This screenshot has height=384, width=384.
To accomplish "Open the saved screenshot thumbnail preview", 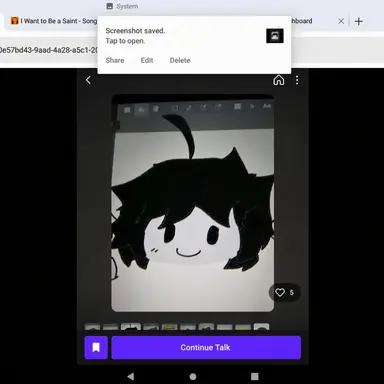I will click(275, 36).
